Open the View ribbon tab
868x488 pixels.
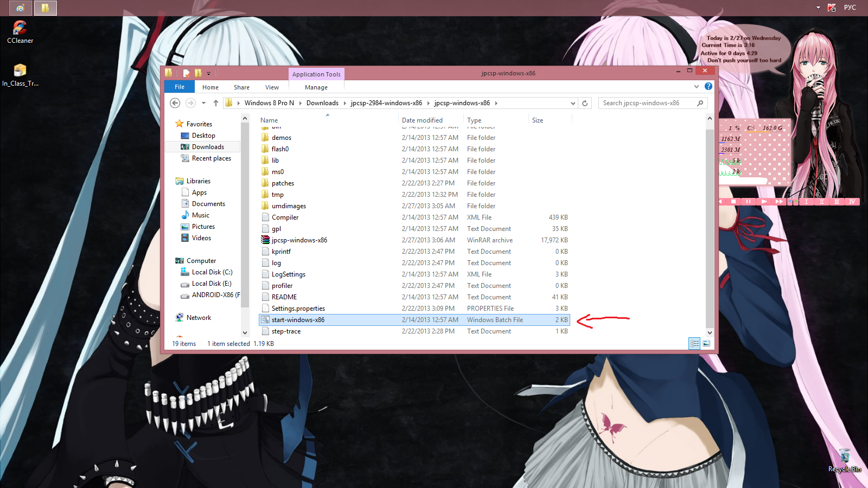coord(272,87)
